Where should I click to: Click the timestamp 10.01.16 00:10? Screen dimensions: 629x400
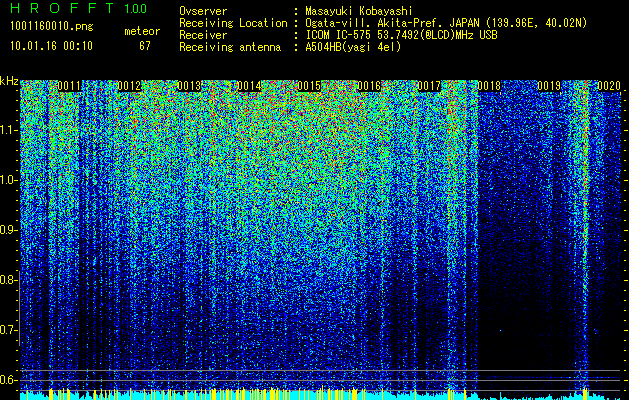click(51, 46)
